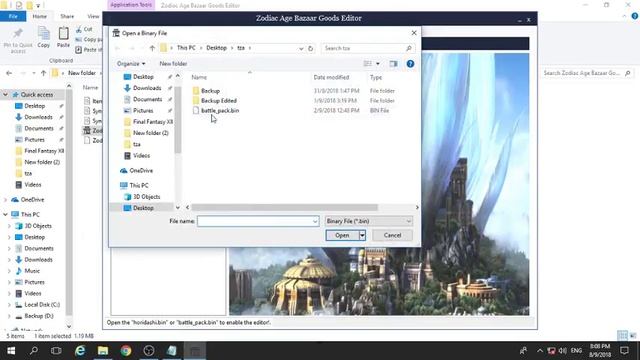Click the dialog horizontal scrollbar thumb
This screenshot has height=360, width=640.
point(284,207)
